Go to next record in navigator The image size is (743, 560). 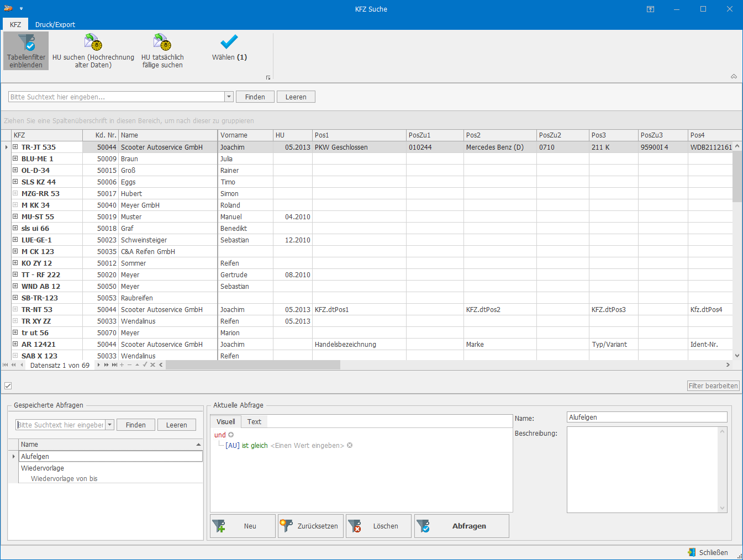point(99,365)
